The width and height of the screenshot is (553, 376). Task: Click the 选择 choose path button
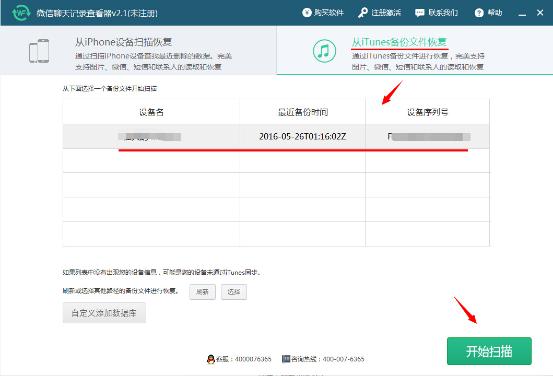point(234,292)
